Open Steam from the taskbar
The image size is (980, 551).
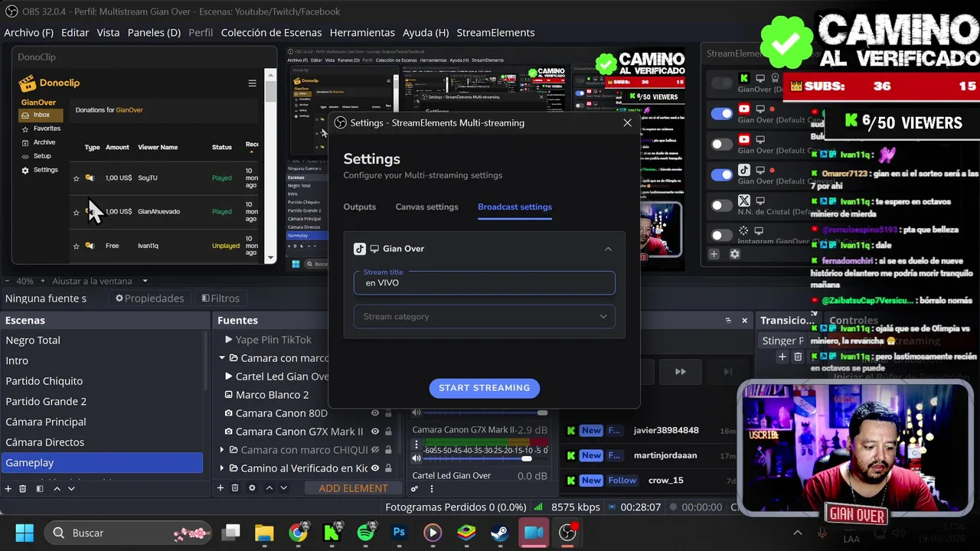tap(500, 533)
